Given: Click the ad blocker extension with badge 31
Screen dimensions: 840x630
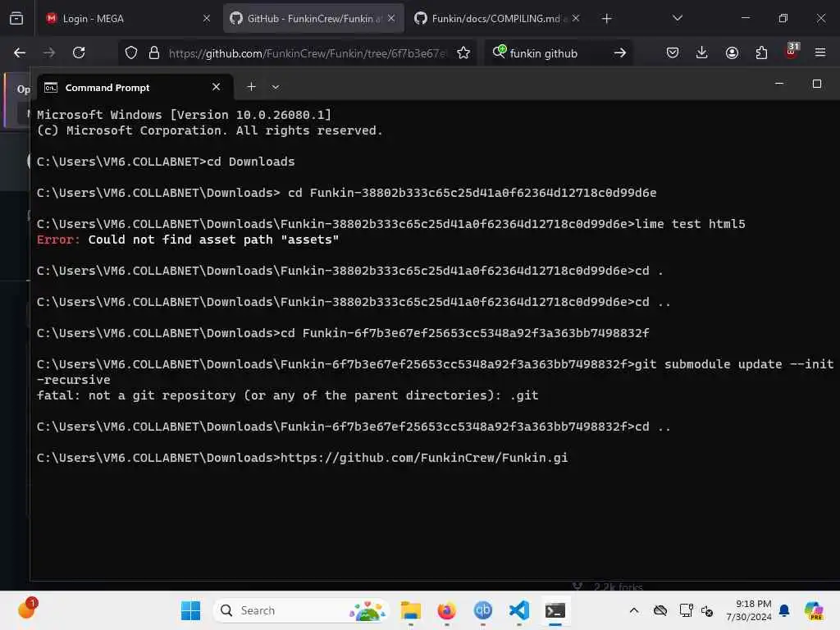Looking at the screenshot, I should 792,51.
